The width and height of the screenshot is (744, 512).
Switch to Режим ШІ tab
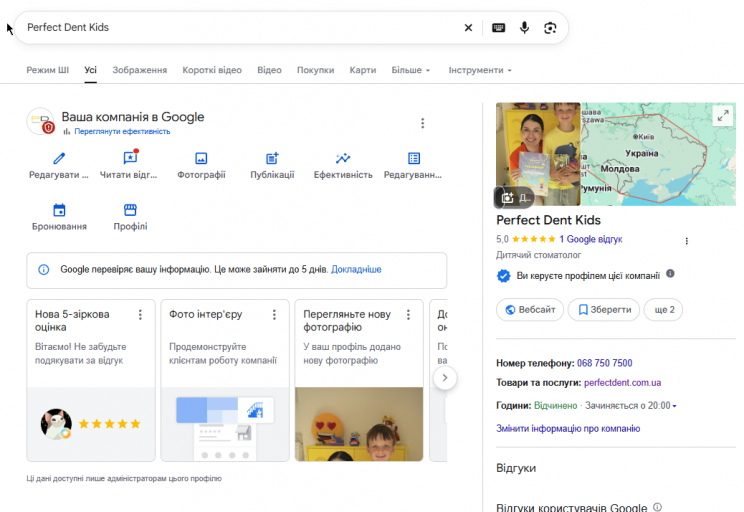[x=47, y=70]
